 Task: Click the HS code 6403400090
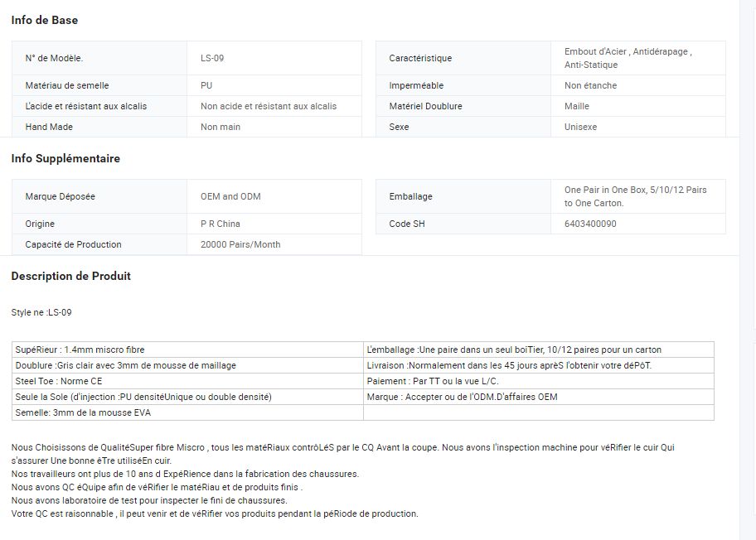coord(590,224)
